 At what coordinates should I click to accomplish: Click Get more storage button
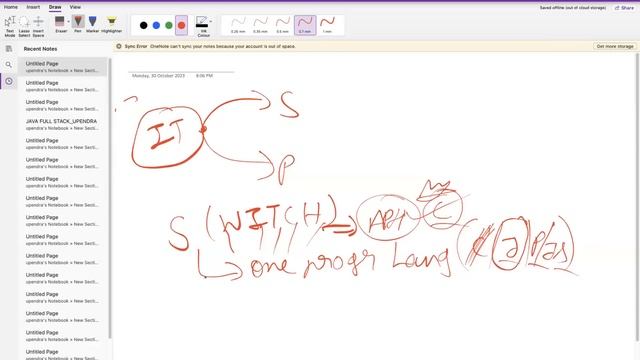[615, 46]
